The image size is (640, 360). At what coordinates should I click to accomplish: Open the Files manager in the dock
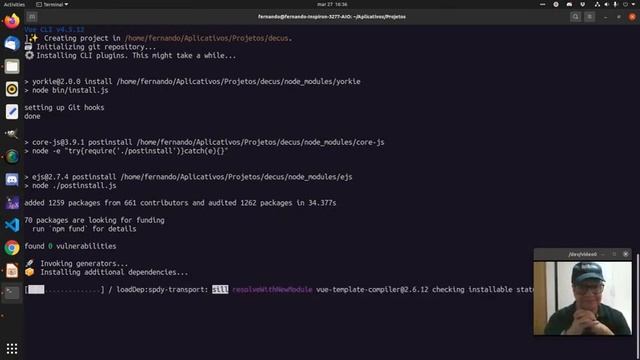click(x=12, y=66)
